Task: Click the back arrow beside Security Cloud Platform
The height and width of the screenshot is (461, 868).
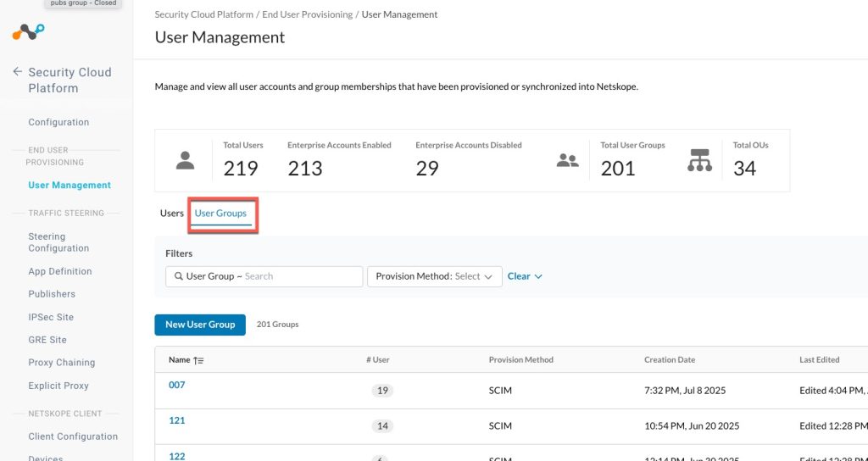Action: (18, 71)
